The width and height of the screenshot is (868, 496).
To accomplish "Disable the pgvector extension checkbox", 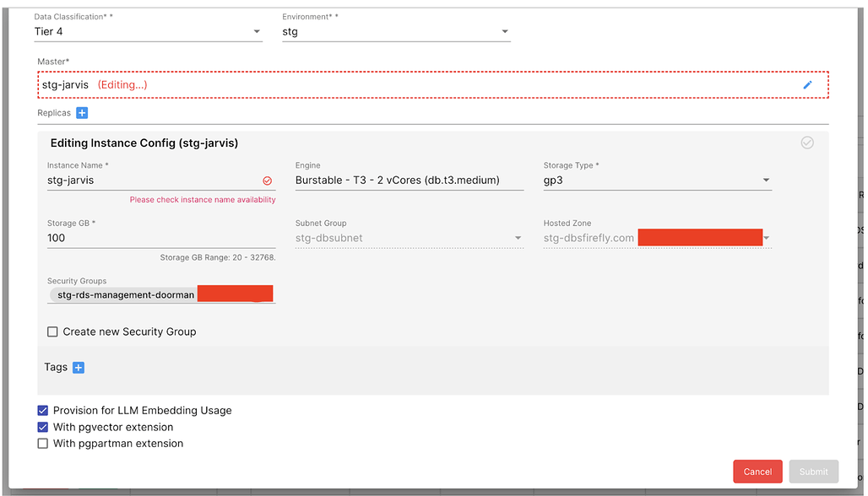I will click(43, 427).
